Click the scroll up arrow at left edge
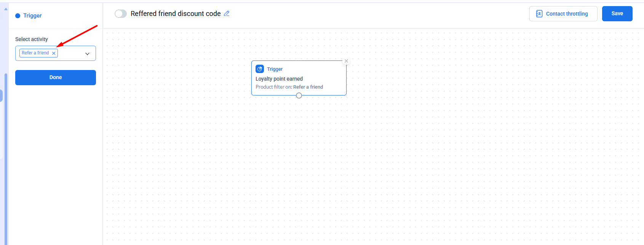The height and width of the screenshot is (245, 644). point(6,9)
